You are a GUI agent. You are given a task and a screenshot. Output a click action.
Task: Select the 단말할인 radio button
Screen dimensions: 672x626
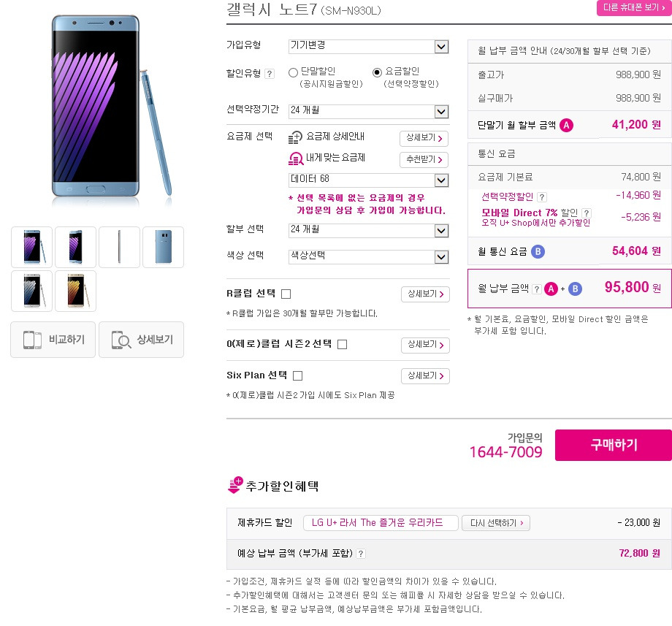click(x=293, y=73)
